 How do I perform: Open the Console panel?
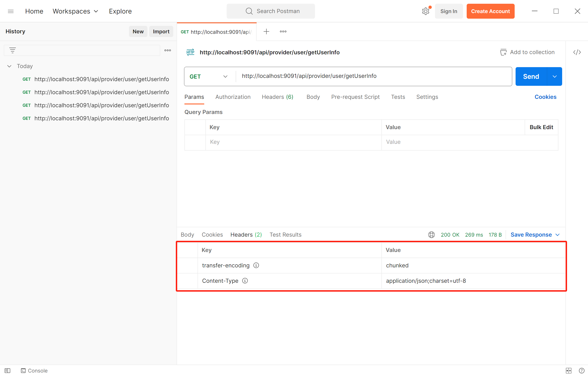click(34, 371)
